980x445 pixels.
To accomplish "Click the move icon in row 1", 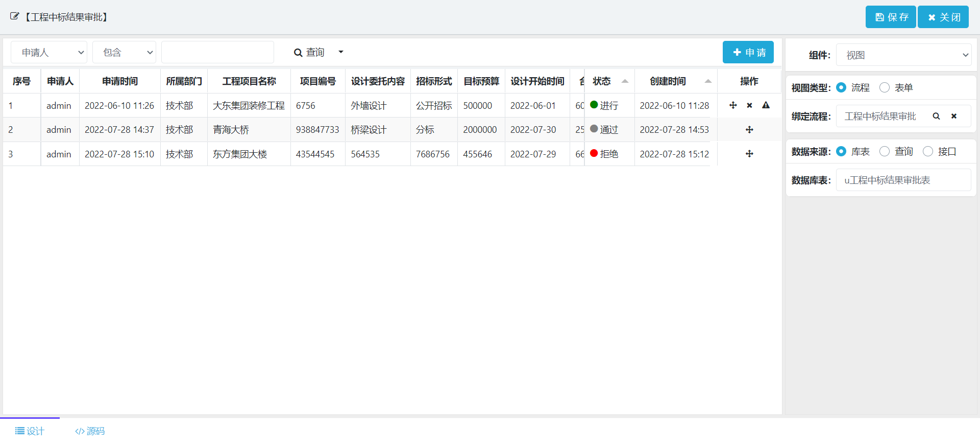I will [x=733, y=105].
